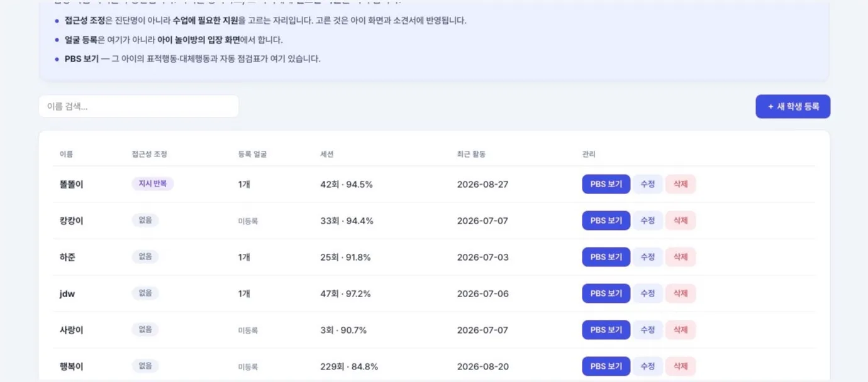The width and height of the screenshot is (868, 382).
Task: Click the bold 접근성 조정 text in the info box
Action: coord(85,20)
